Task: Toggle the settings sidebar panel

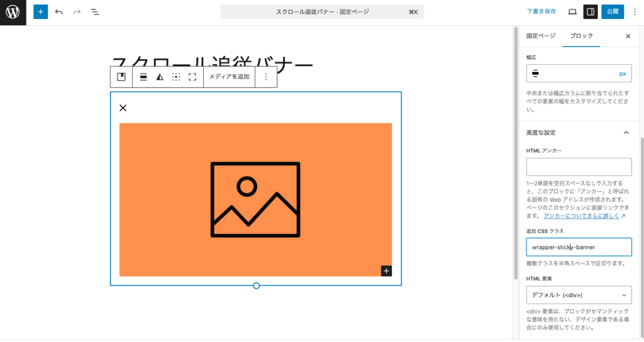Action: click(591, 12)
